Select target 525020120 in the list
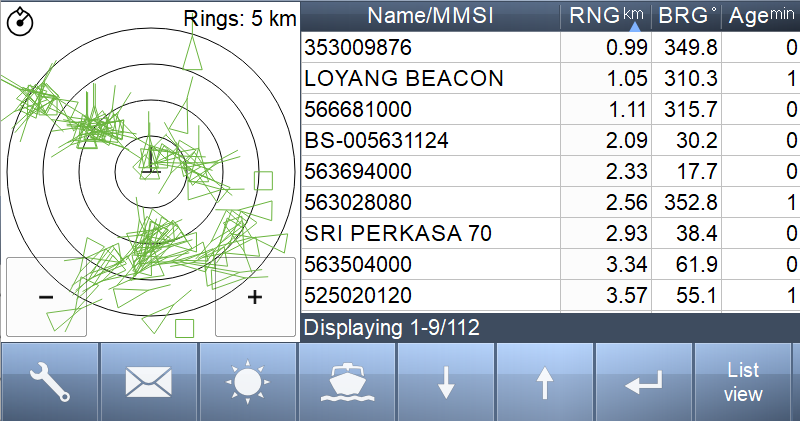Viewport: 800px width, 421px height. coord(551,295)
